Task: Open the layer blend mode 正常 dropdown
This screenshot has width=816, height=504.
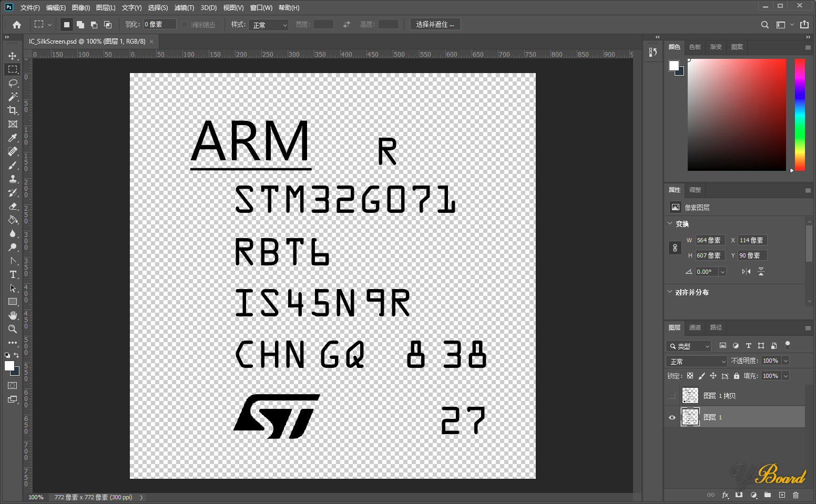Action: 697,361
